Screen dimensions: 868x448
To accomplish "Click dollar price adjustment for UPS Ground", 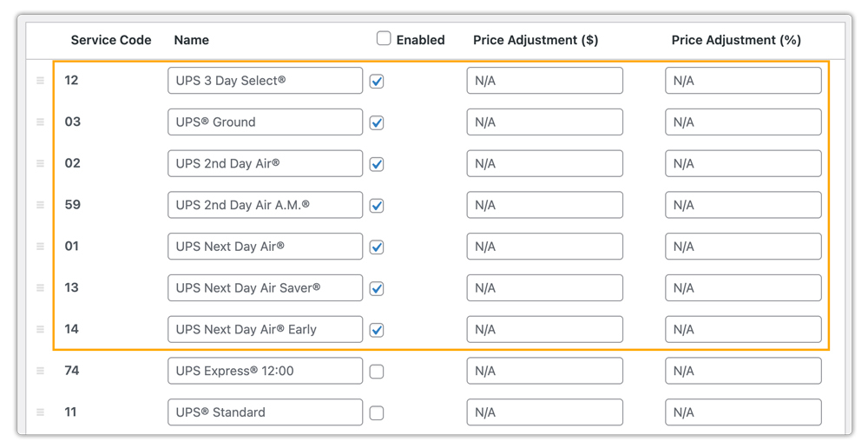I will tap(544, 122).
